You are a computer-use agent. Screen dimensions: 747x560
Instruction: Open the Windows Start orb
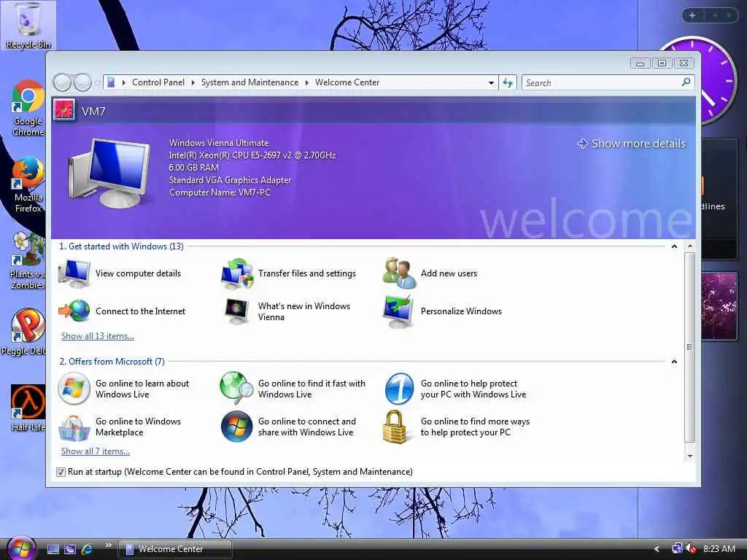click(21, 548)
